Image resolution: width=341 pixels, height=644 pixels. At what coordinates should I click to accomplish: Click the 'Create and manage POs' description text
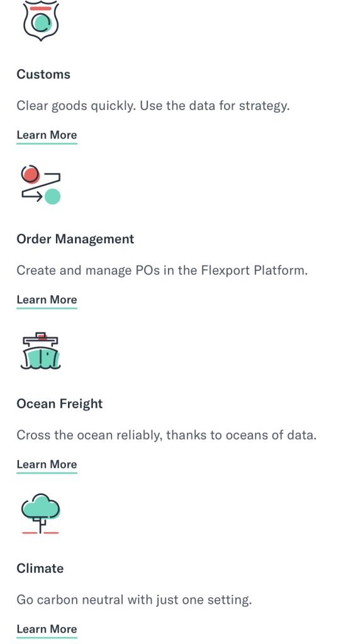click(162, 270)
